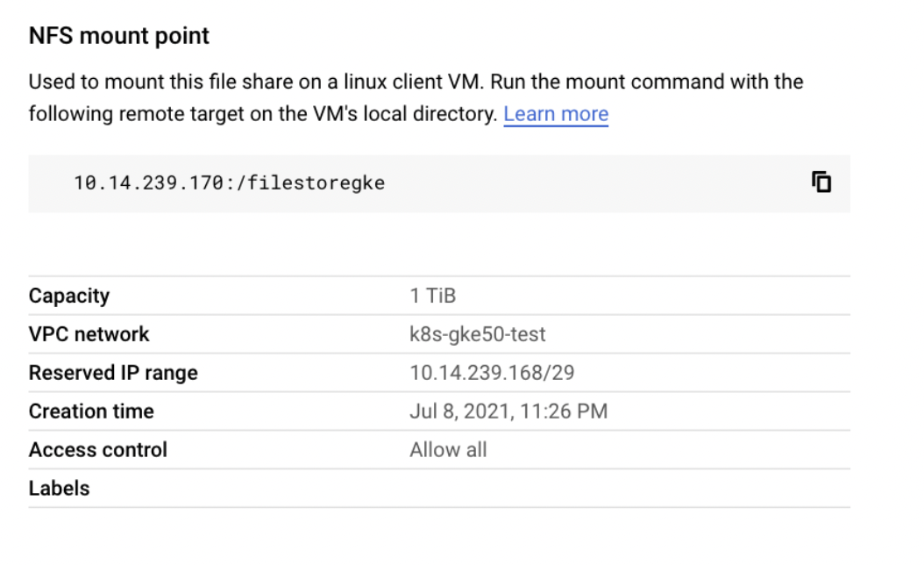Screen dimensions: 924x565
Task: Open the Learn more link
Action: pos(556,114)
